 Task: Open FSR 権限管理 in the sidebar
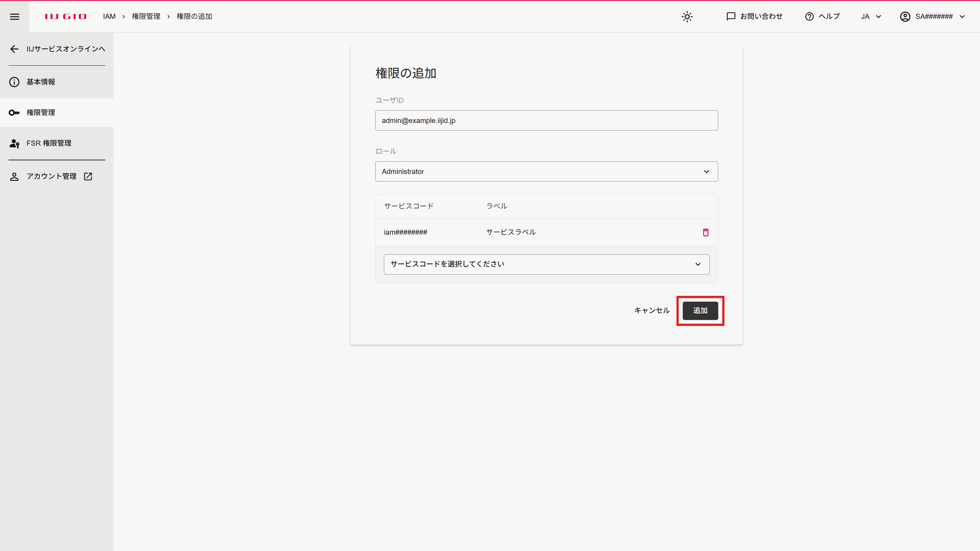pos(57,143)
